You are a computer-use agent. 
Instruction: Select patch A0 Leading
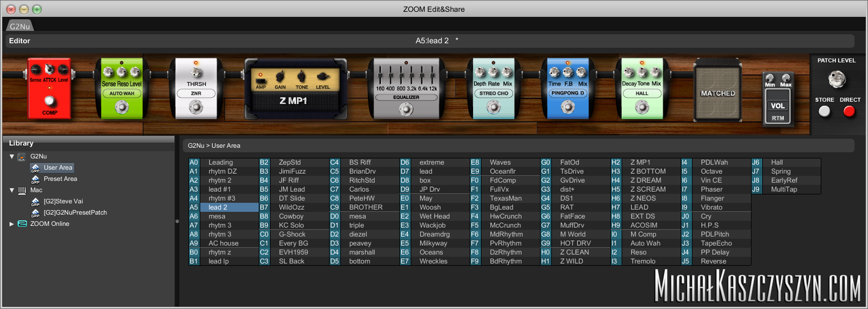pos(223,162)
